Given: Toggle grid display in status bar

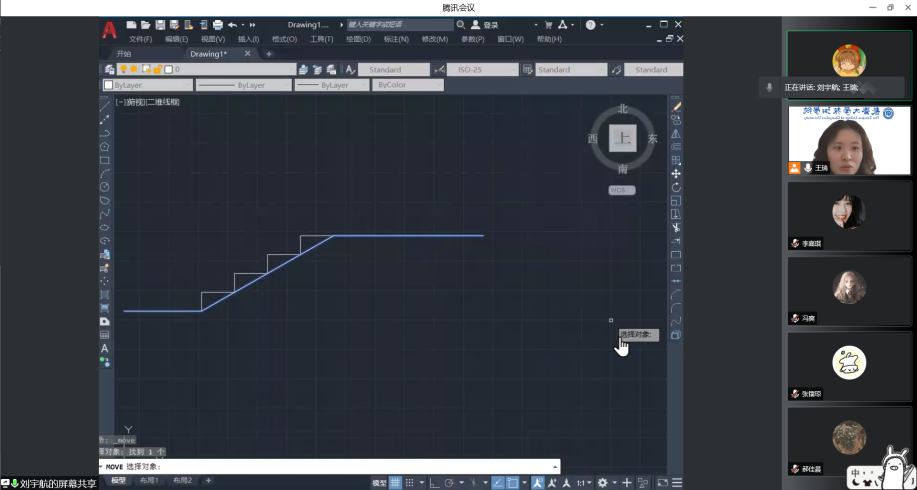Looking at the screenshot, I should coord(395,482).
